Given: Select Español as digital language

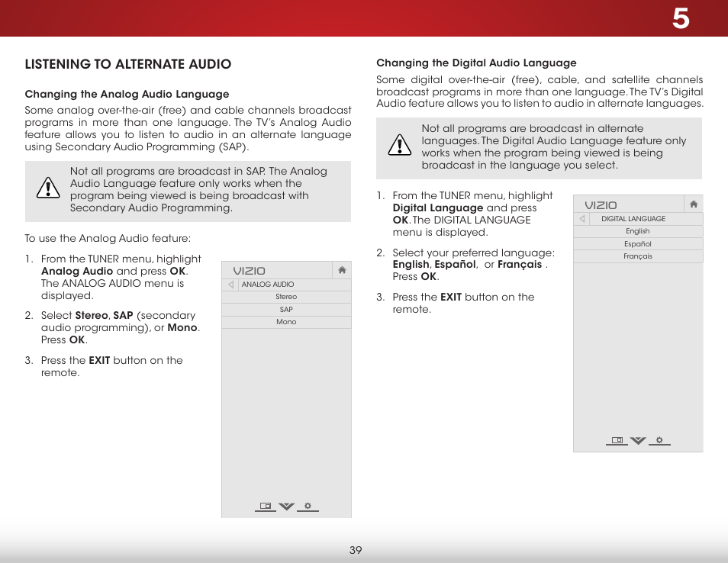Looking at the screenshot, I should coord(638,243).
